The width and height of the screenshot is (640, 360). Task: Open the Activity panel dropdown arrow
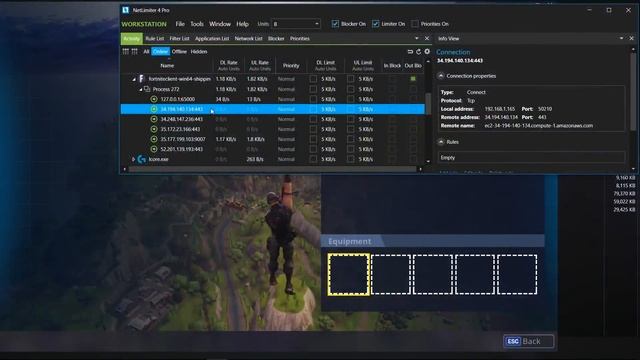(x=417, y=38)
